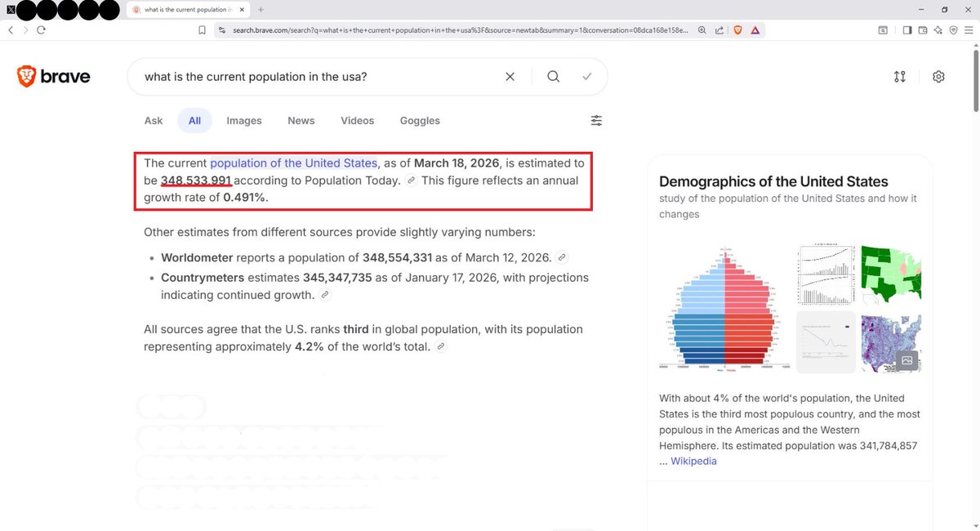The image size is (980, 531).
Task: Go forward using the forward arrow
Action: point(25,29)
